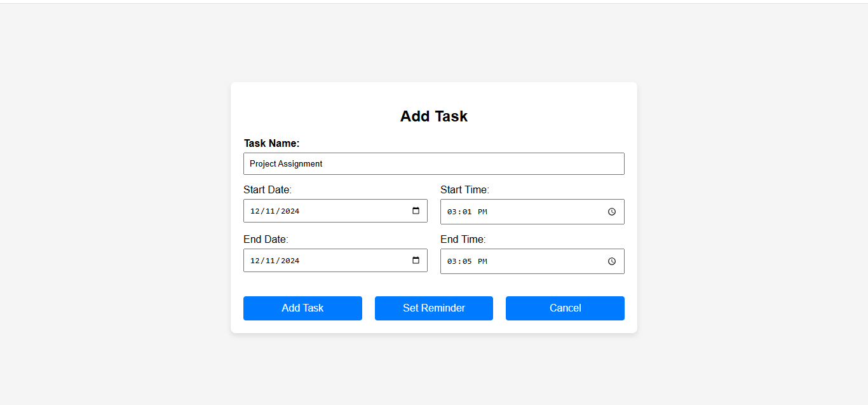Select the PM segment in End Time
This screenshot has height=405, width=868.
point(482,261)
